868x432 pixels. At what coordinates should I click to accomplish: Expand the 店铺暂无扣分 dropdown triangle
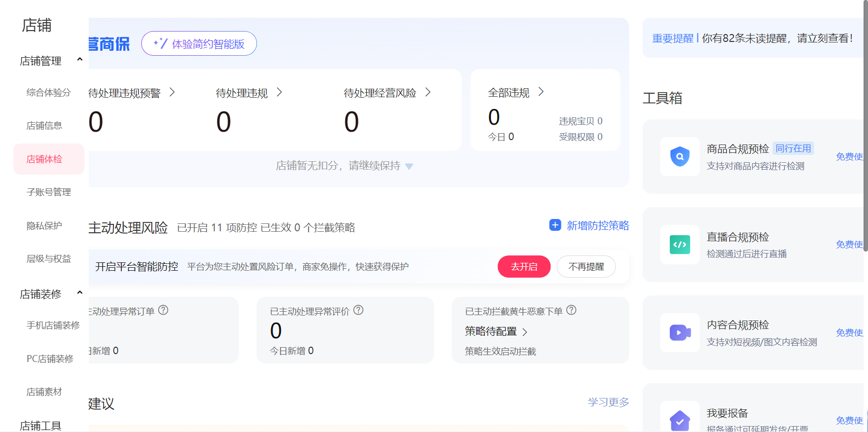(409, 167)
